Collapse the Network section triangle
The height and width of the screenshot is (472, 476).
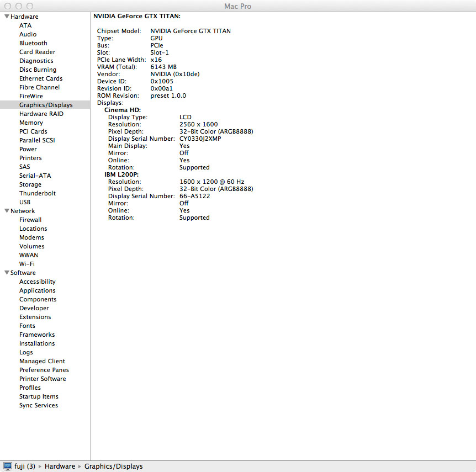point(7,211)
